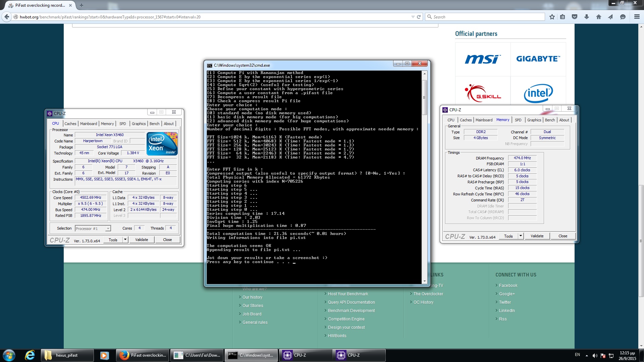Reload the page with the refresh icon
This screenshot has height=362, width=644.
pyautogui.click(x=419, y=17)
